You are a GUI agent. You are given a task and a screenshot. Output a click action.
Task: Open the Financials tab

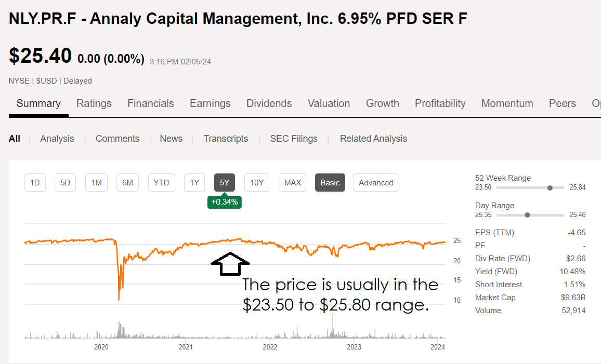tap(151, 103)
